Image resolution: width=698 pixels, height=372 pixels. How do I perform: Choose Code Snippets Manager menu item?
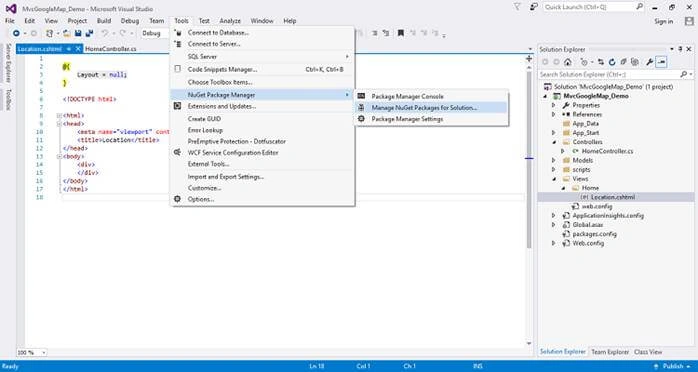pos(262,69)
